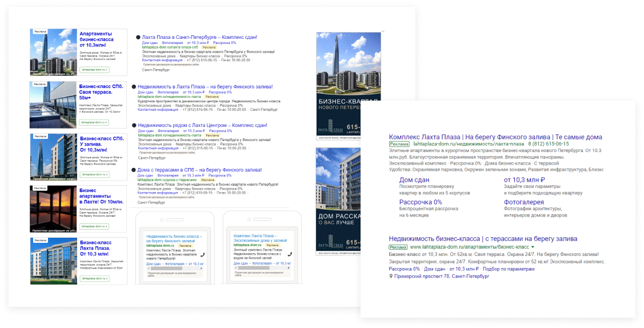Click 'Дом сдан' quick link under 'Недвижимость в Лахта Плаза' ad

(x=145, y=93)
